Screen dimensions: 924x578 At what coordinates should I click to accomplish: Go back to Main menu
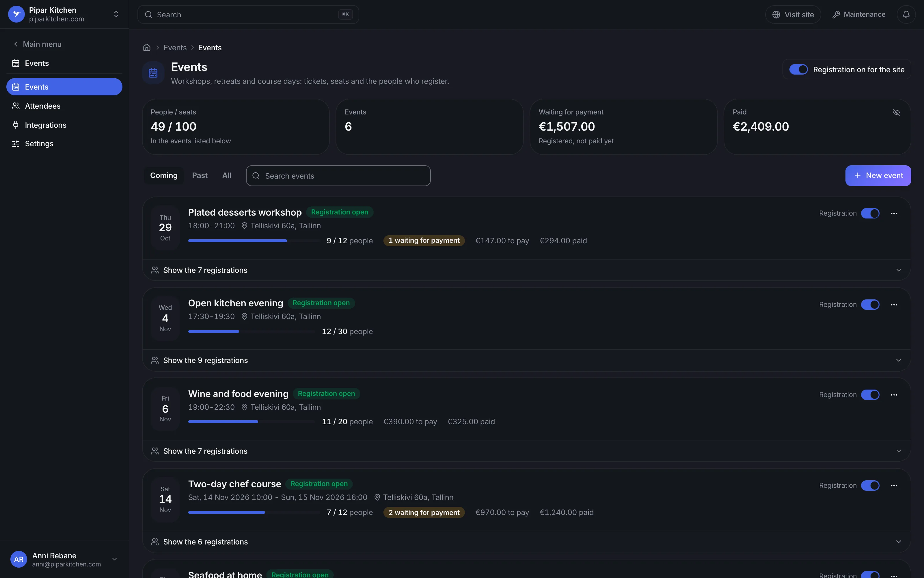click(38, 44)
